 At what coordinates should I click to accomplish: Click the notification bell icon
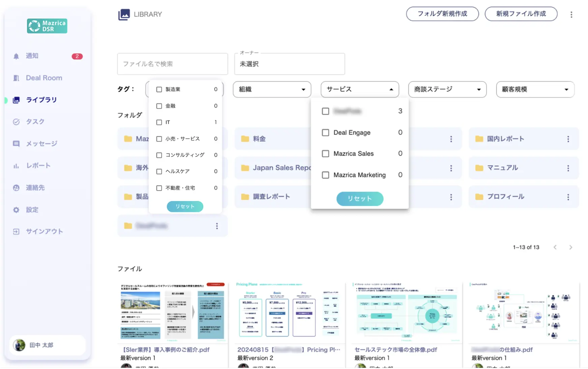[16, 56]
